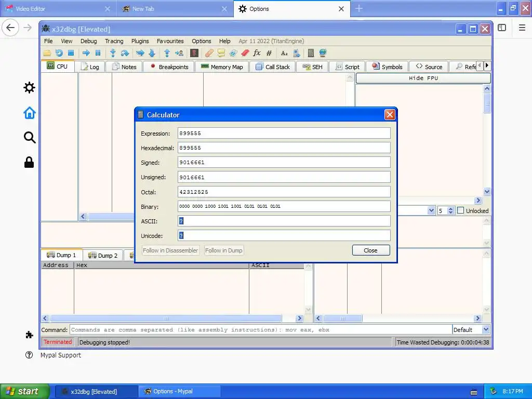Open the Tracing menu

click(114, 41)
